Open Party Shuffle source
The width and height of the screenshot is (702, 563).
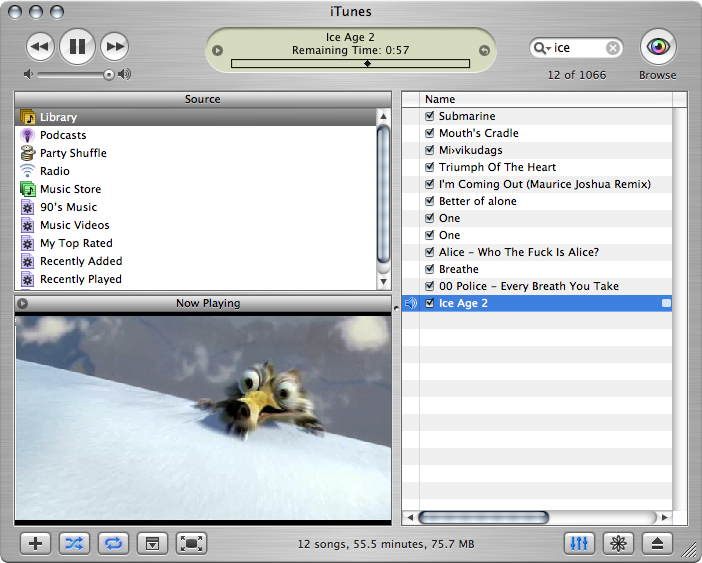pyautogui.click(x=197, y=153)
